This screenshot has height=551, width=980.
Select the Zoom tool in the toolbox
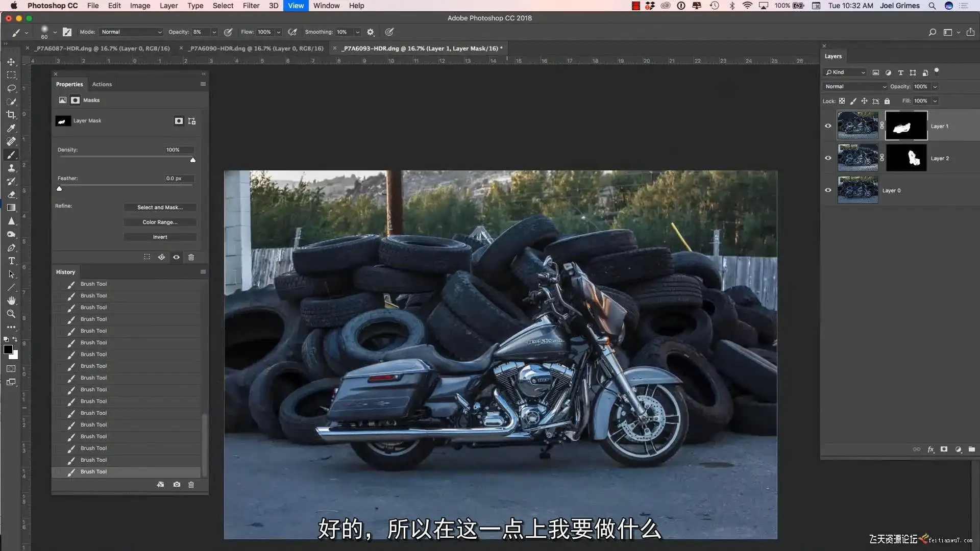coord(11,314)
